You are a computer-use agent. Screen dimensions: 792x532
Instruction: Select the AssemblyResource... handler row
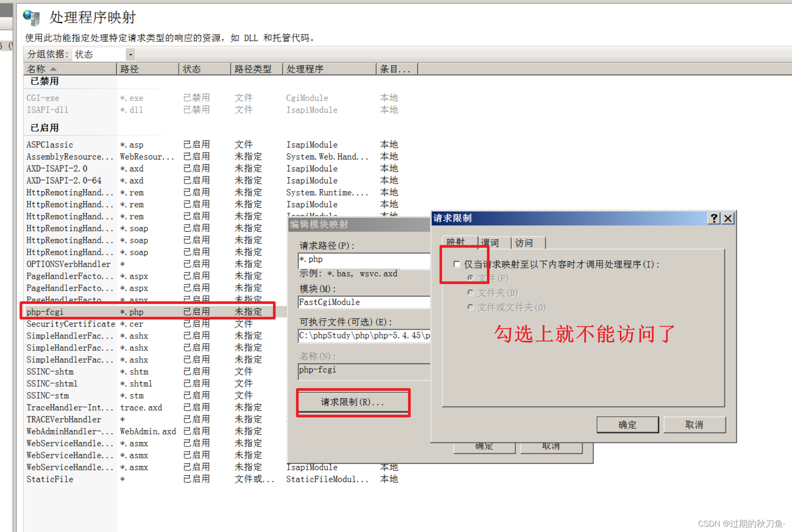[213, 157]
